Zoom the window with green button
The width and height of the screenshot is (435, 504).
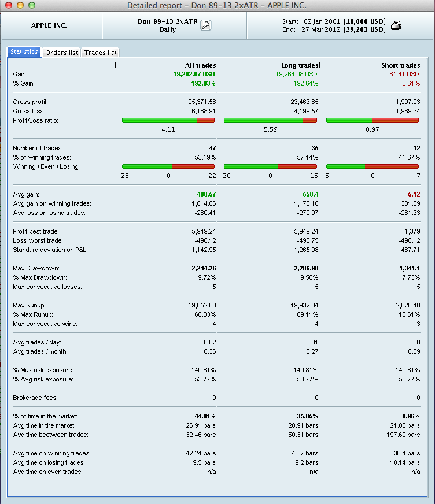tap(32, 5)
